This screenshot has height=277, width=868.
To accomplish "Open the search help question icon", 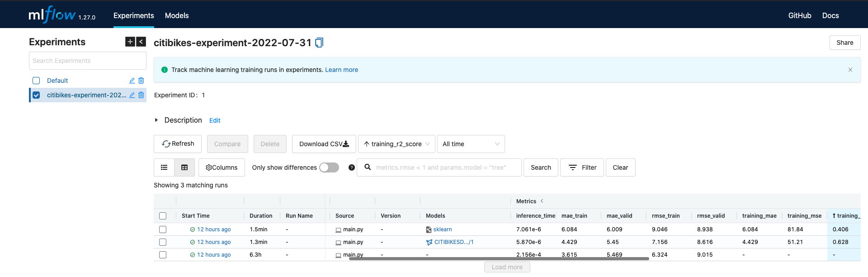I will coord(352,167).
